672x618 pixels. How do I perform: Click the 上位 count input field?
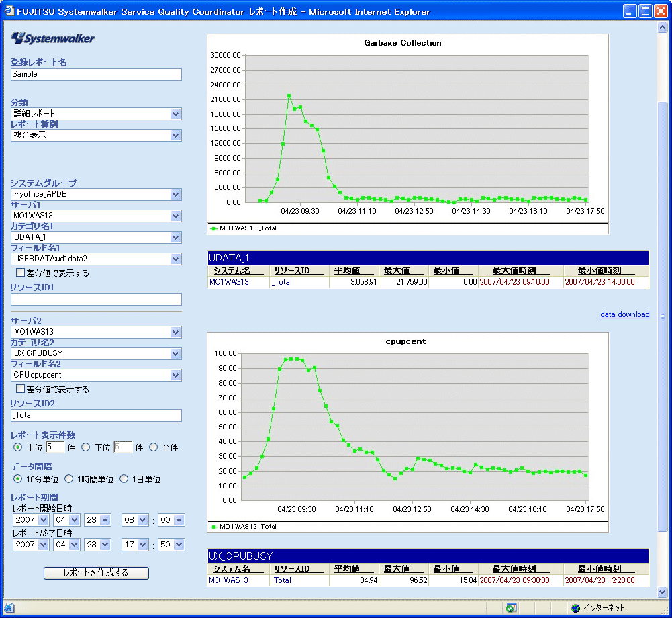coord(55,447)
